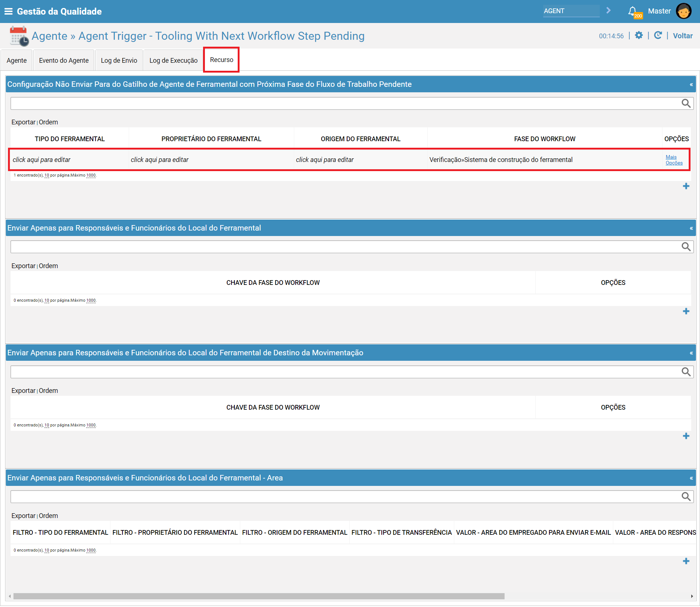Switch to the Agente tab
700x607 pixels.
point(17,60)
